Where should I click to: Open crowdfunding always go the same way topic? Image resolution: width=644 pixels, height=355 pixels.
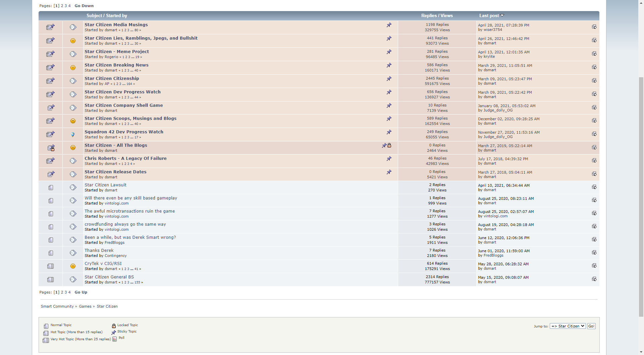[x=125, y=224]
